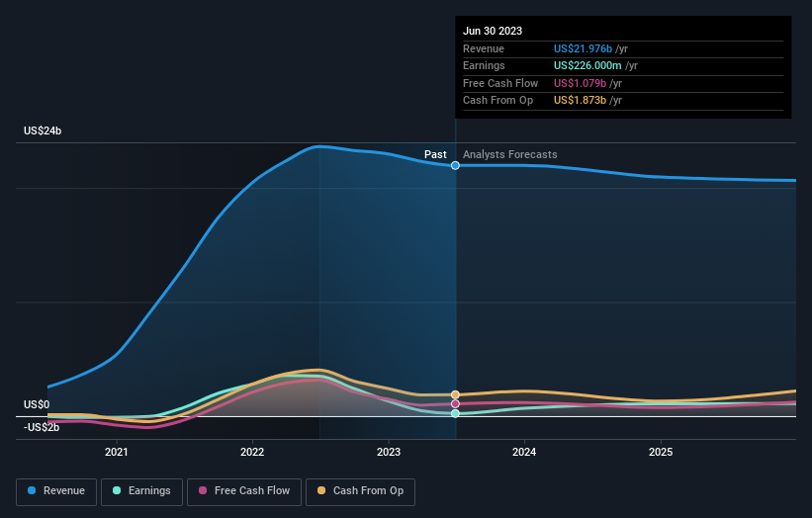
Task: Click the US$1.079b free cash flow value
Action: pos(580,83)
